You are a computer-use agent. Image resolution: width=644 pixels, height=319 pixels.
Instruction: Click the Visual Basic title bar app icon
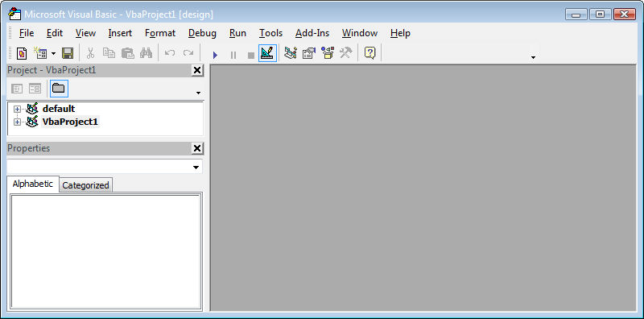click(14, 14)
